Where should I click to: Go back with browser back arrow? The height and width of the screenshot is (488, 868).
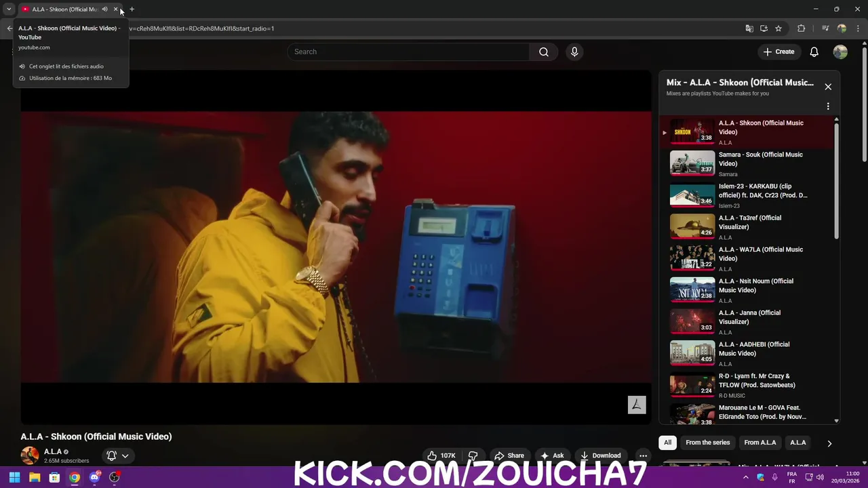(9, 28)
